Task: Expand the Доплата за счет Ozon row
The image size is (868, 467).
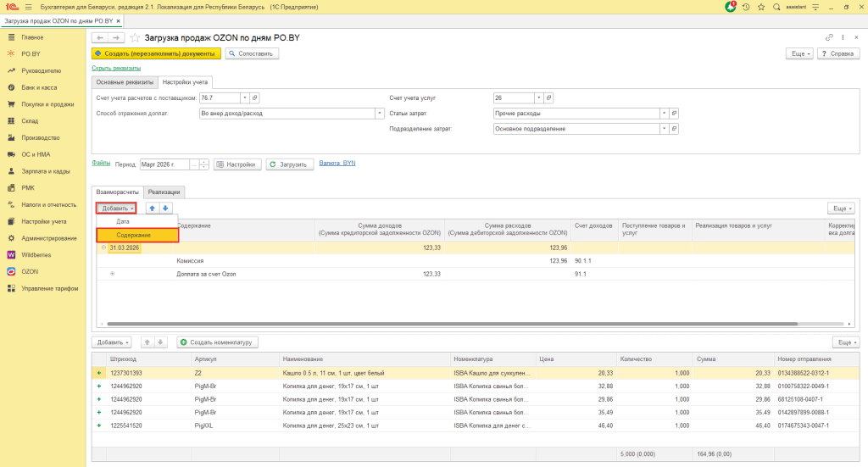Action: coord(113,274)
